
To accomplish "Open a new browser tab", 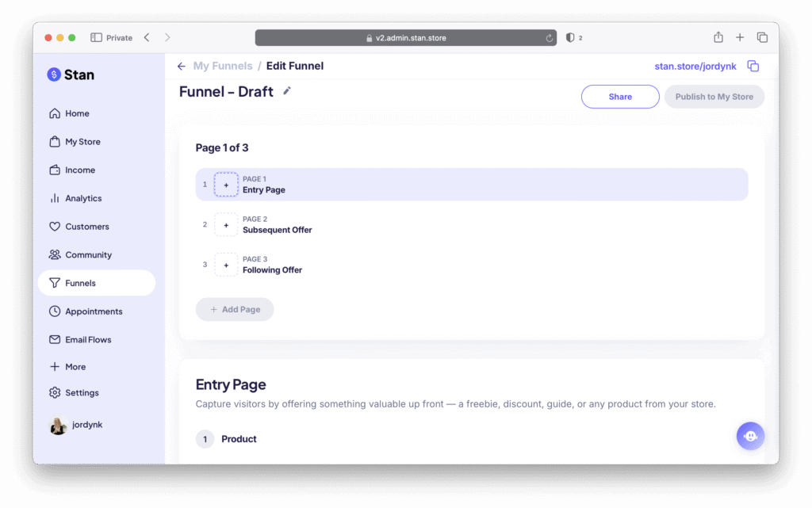I will pyautogui.click(x=740, y=37).
